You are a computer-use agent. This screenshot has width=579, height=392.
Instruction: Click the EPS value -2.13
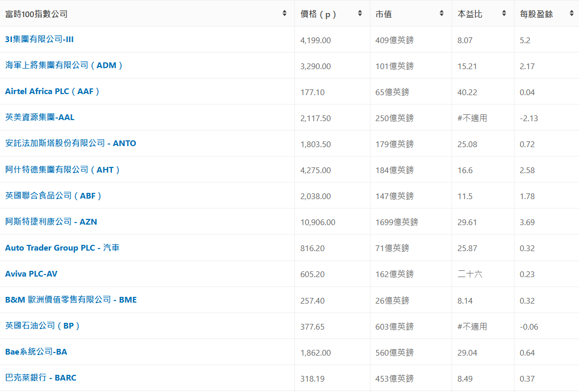pos(529,119)
